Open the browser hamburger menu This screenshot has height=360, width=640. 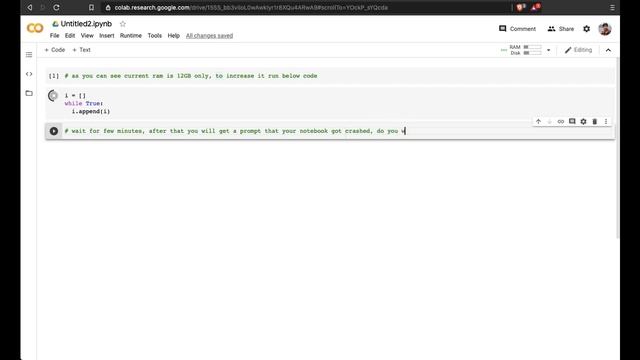click(612, 7)
